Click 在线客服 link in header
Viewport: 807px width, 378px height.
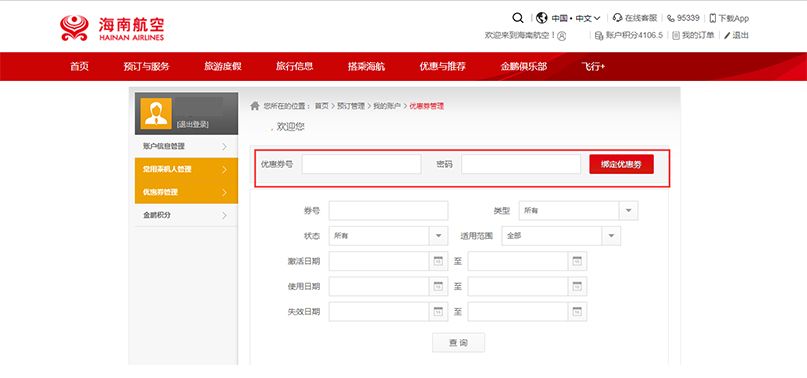(641, 18)
